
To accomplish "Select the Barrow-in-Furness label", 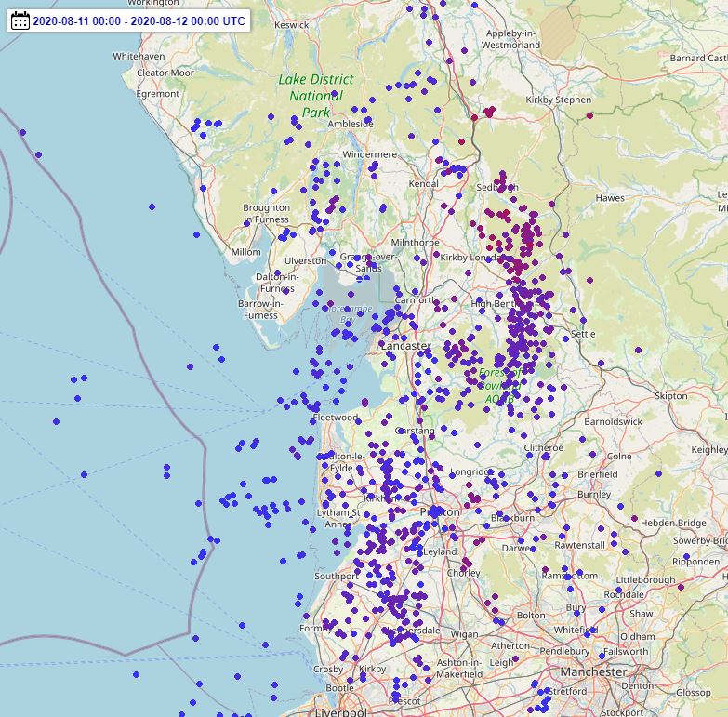I will tap(258, 309).
